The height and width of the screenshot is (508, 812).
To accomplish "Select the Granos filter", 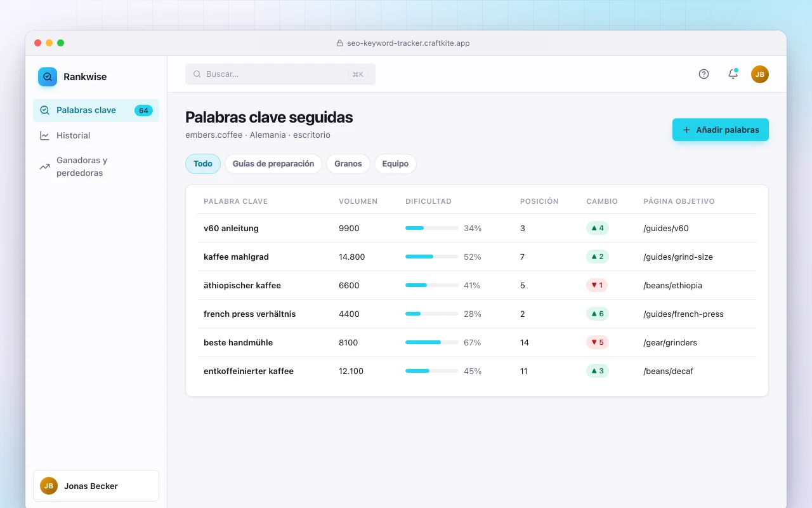I will coord(348,164).
